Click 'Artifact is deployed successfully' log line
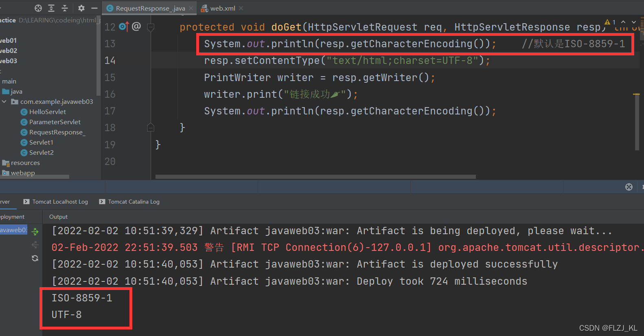This screenshot has width=644, height=336. point(304,264)
